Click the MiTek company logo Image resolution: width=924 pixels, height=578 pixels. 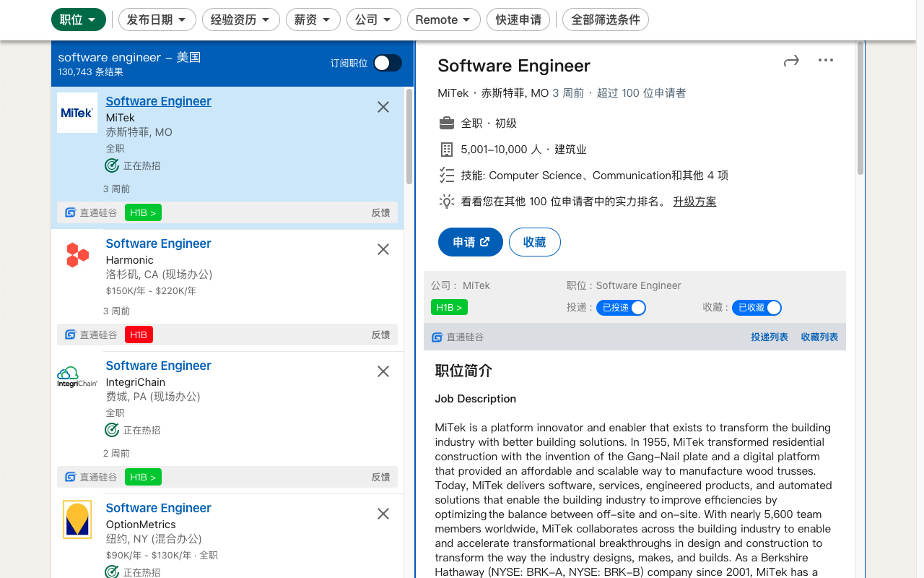pos(77,113)
